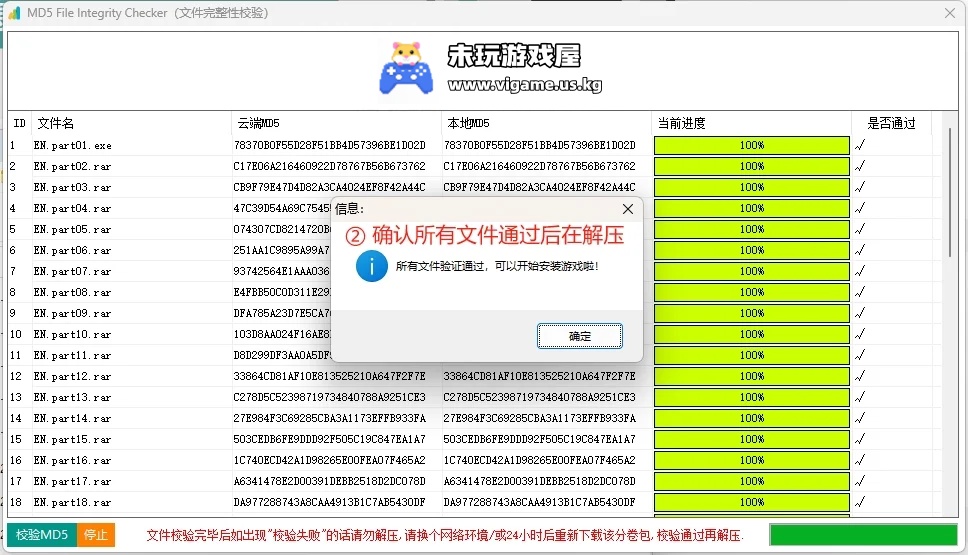
Task: Click checkmark for EN.part17.rar row
Action: point(860,481)
